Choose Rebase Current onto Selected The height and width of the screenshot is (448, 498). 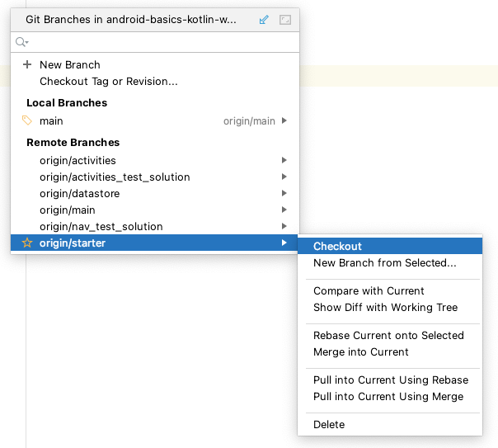388,335
